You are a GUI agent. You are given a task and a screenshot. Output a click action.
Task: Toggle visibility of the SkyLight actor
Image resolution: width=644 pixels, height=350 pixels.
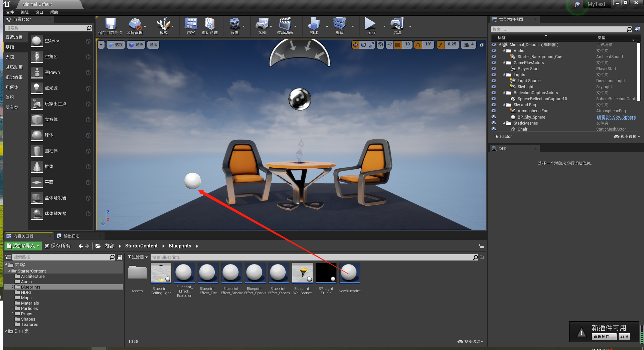(x=494, y=86)
